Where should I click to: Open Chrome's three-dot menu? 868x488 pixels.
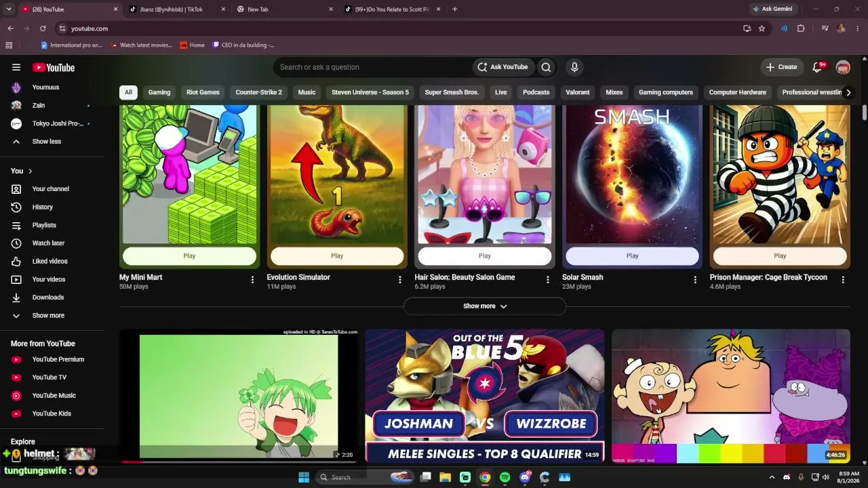858,28
